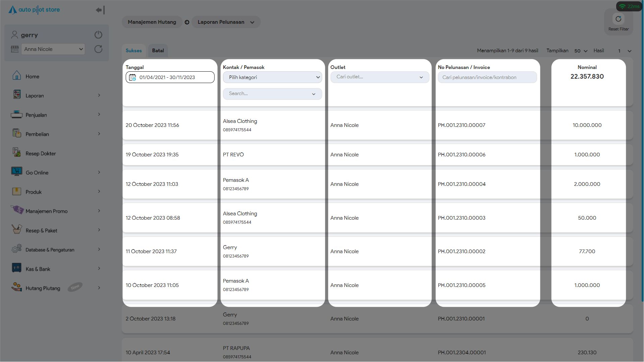Image resolution: width=644 pixels, height=362 pixels.
Task: Open Tampilkan 50 results dropdown
Action: pyautogui.click(x=581, y=51)
